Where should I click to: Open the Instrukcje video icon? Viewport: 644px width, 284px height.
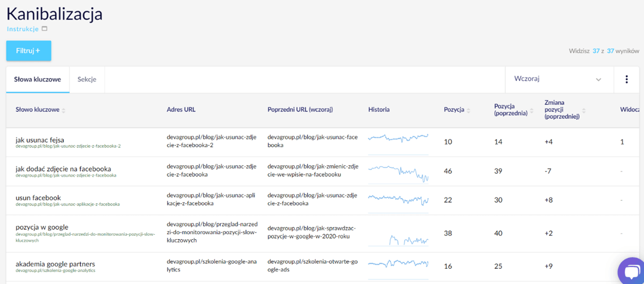click(x=45, y=29)
